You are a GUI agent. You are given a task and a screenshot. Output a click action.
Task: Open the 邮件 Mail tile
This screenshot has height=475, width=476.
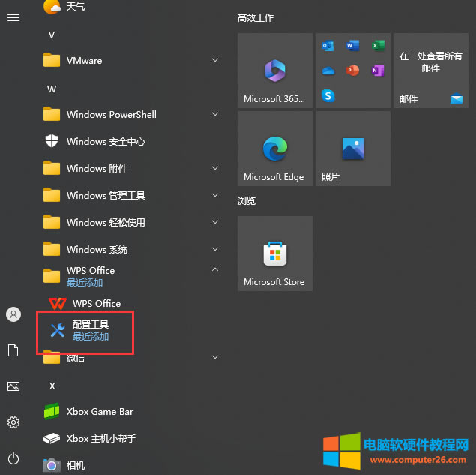click(x=430, y=71)
